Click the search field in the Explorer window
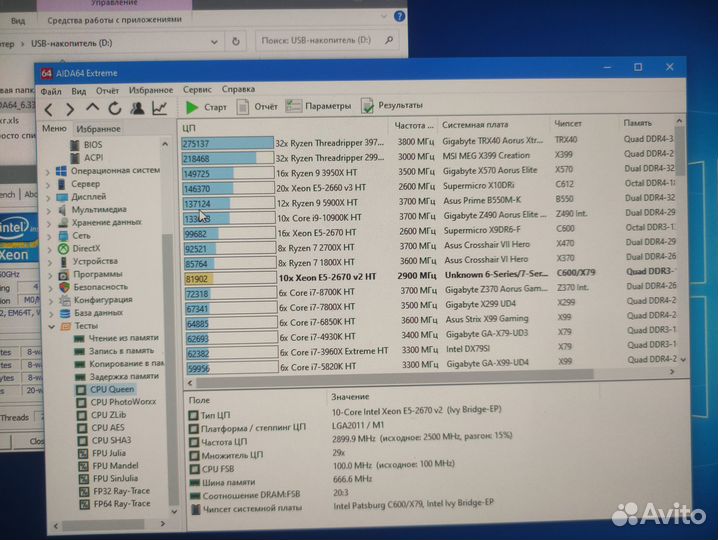 (x=326, y=41)
